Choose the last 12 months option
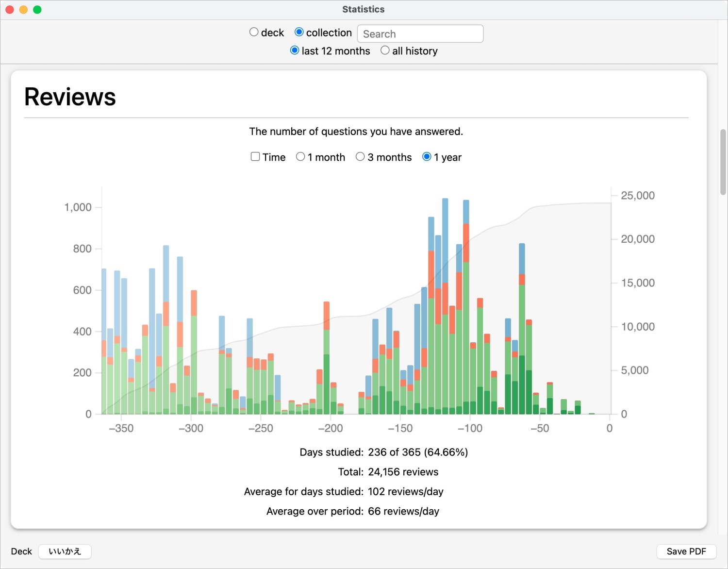 (295, 50)
